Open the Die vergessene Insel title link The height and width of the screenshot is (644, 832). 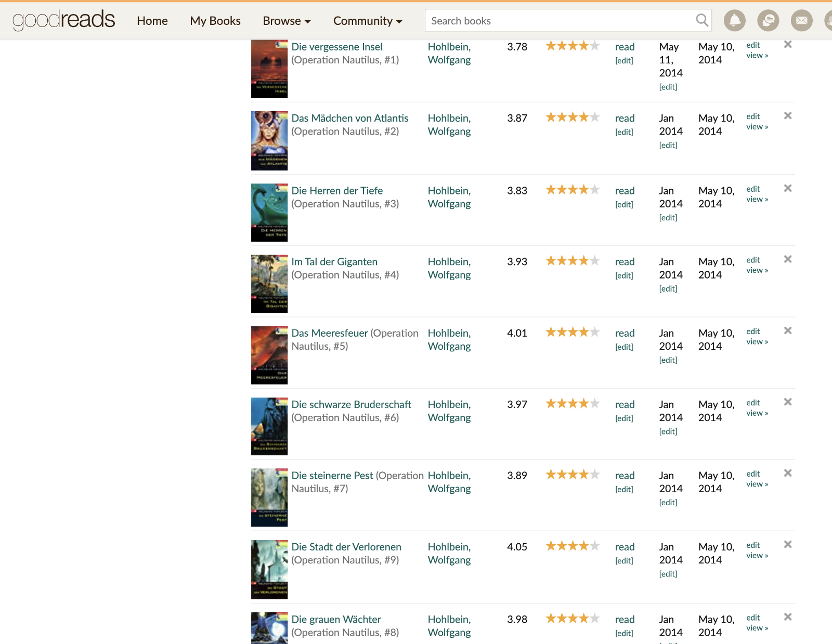tap(336, 47)
